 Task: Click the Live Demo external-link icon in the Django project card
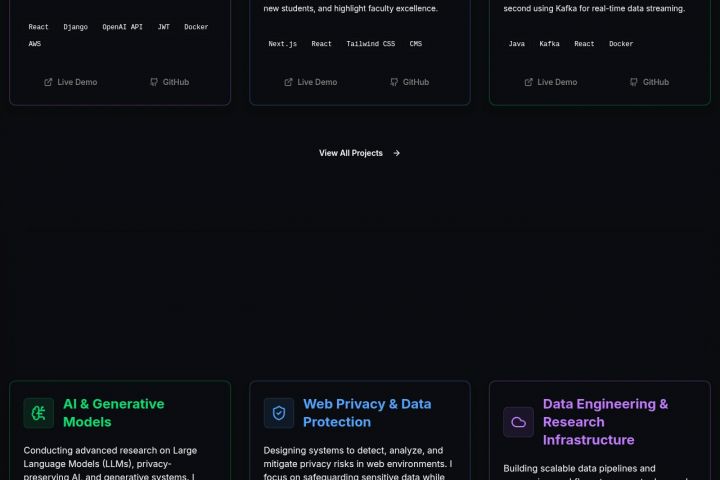coord(48,82)
